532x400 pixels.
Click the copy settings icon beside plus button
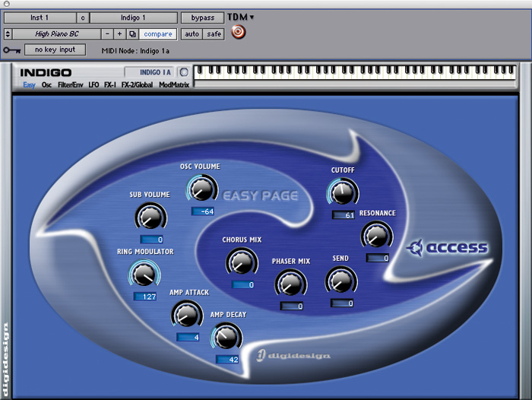pyautogui.click(x=132, y=34)
